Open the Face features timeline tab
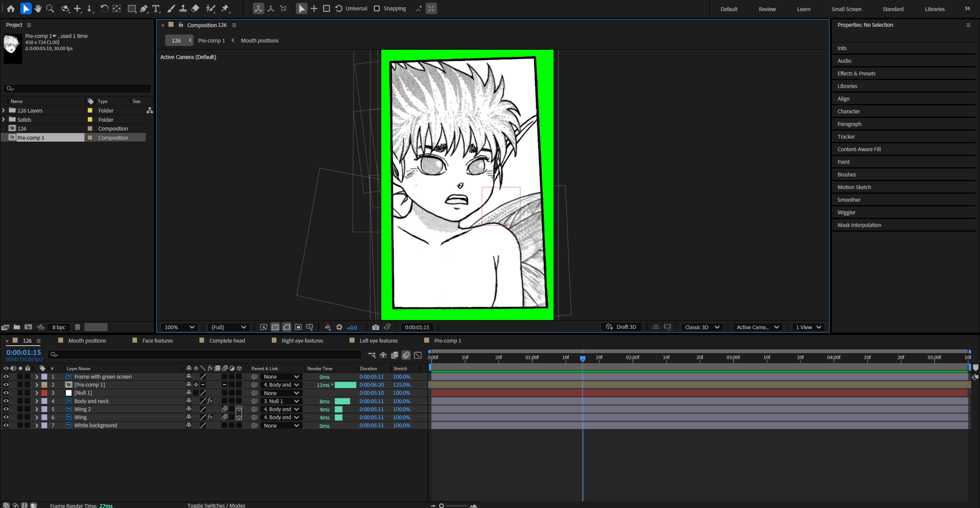This screenshot has height=508, width=980. (x=158, y=341)
